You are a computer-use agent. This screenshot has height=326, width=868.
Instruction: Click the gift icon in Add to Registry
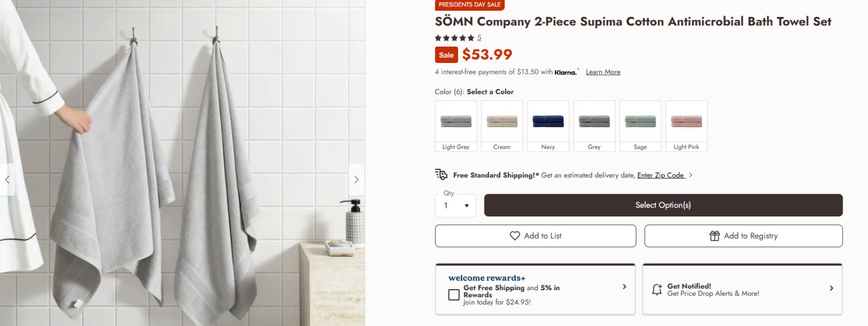pyautogui.click(x=714, y=236)
